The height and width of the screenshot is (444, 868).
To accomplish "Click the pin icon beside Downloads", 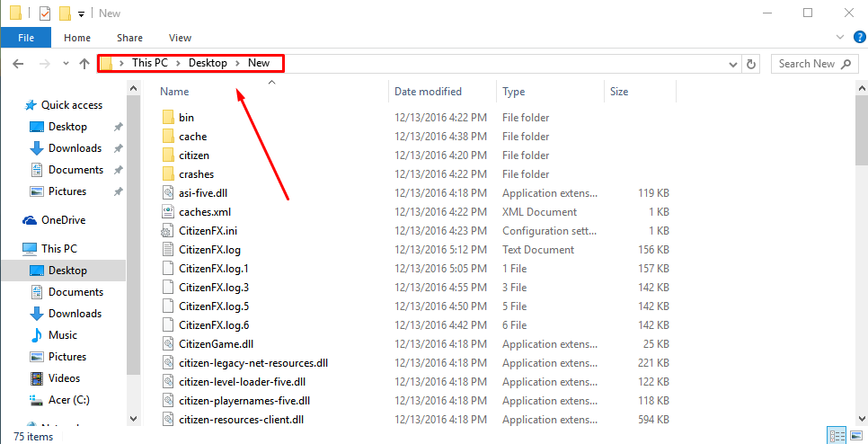I will coord(118,148).
